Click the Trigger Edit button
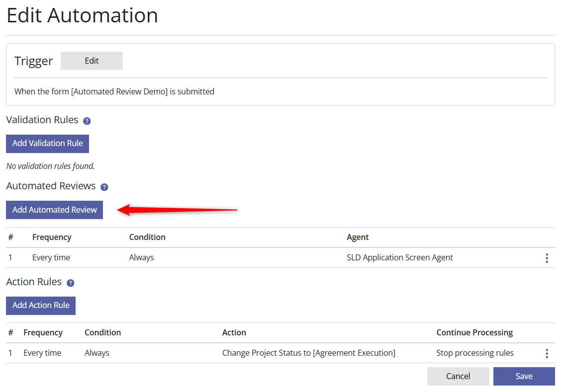 [x=92, y=61]
